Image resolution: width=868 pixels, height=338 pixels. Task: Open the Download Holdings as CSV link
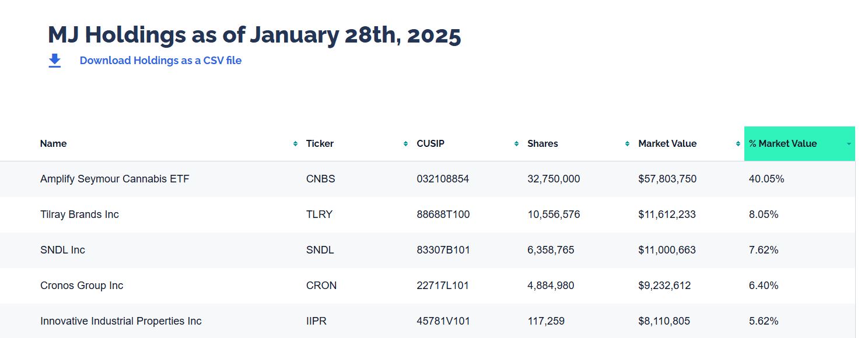(160, 61)
